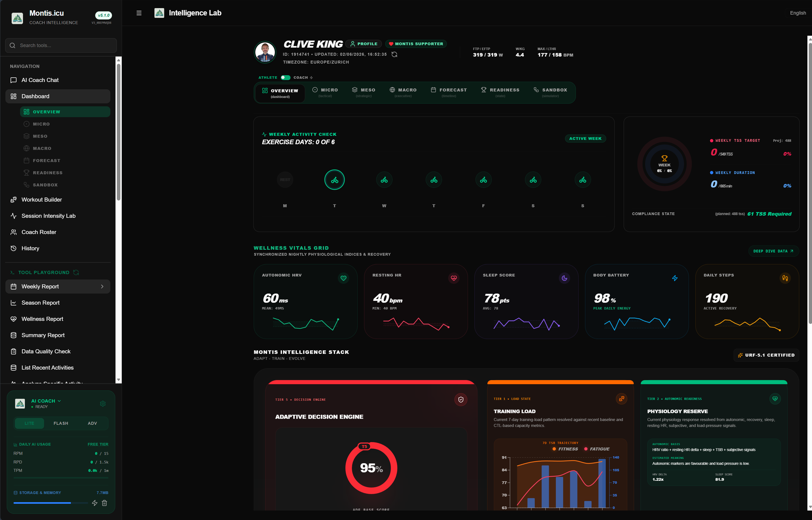812x520 pixels.
Task: Click the refresh icon next to updated timestamp
Action: point(394,54)
